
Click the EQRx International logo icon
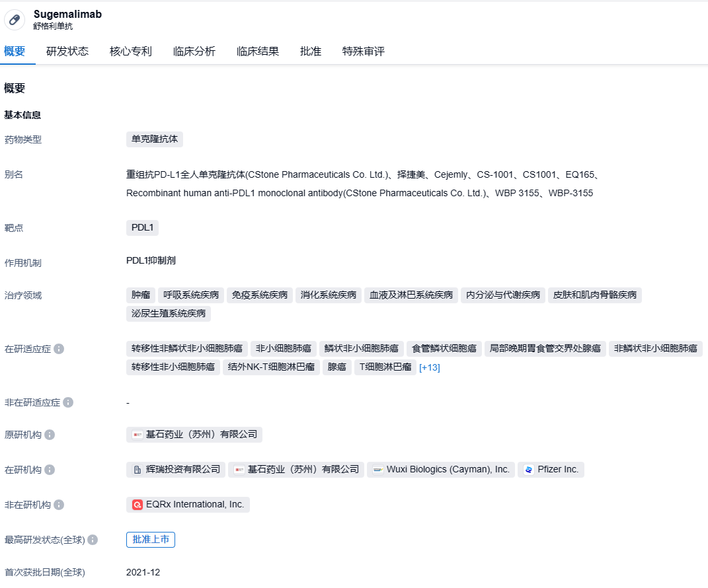click(x=138, y=505)
